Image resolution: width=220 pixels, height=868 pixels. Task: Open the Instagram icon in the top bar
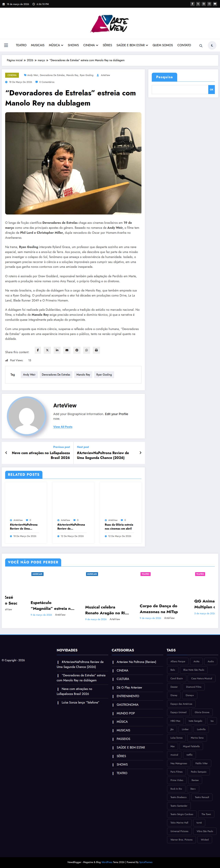[209, 4]
